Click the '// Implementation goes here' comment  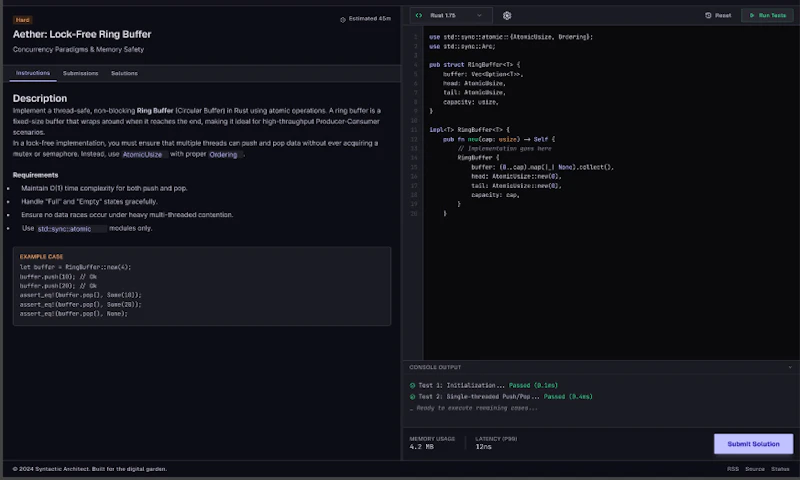tap(504, 148)
